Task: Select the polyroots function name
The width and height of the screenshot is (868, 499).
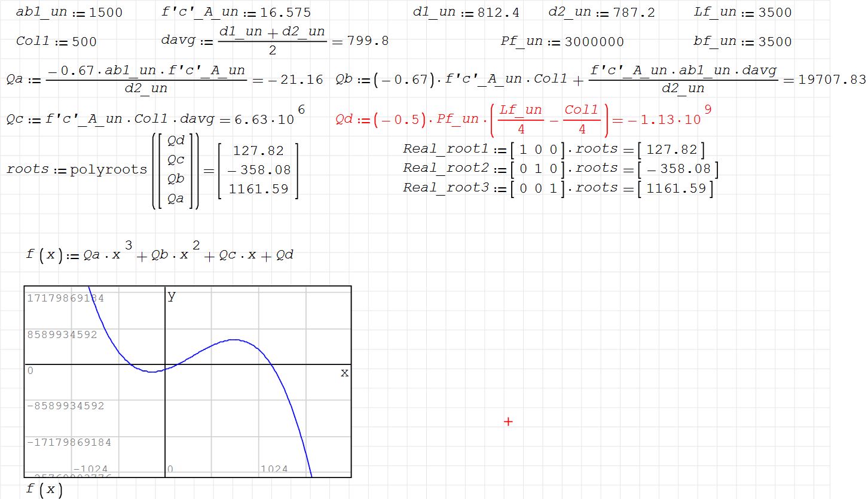Action: tap(108, 169)
